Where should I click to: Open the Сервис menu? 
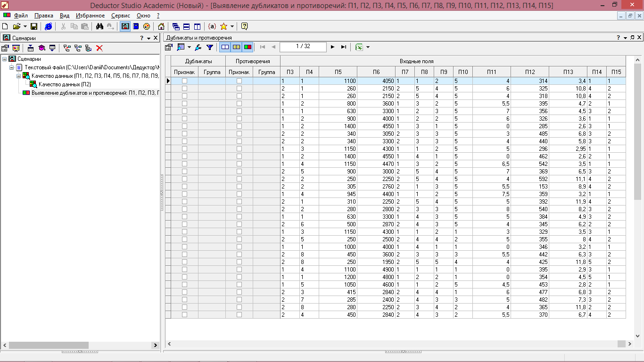tap(121, 16)
